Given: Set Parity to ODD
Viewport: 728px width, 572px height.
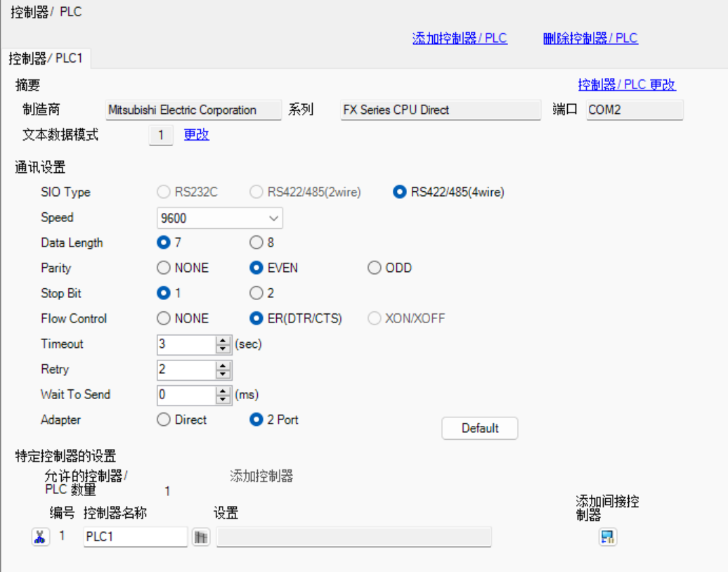Looking at the screenshot, I should pos(375,268).
